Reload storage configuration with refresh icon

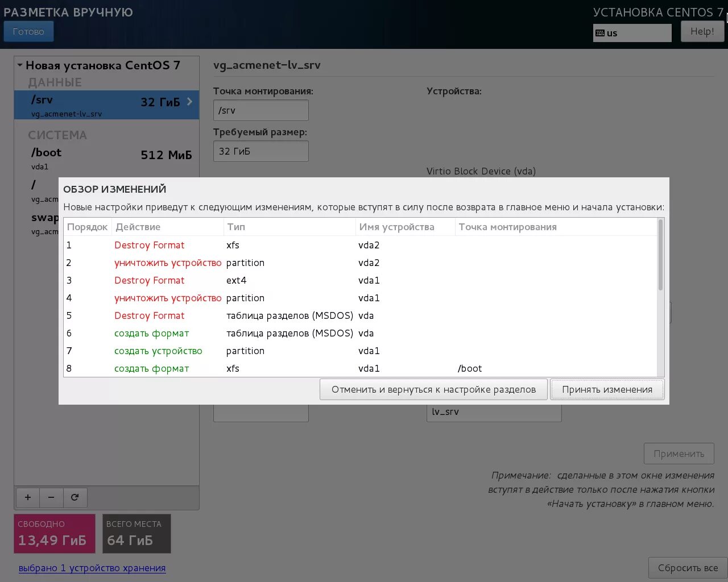pyautogui.click(x=75, y=497)
